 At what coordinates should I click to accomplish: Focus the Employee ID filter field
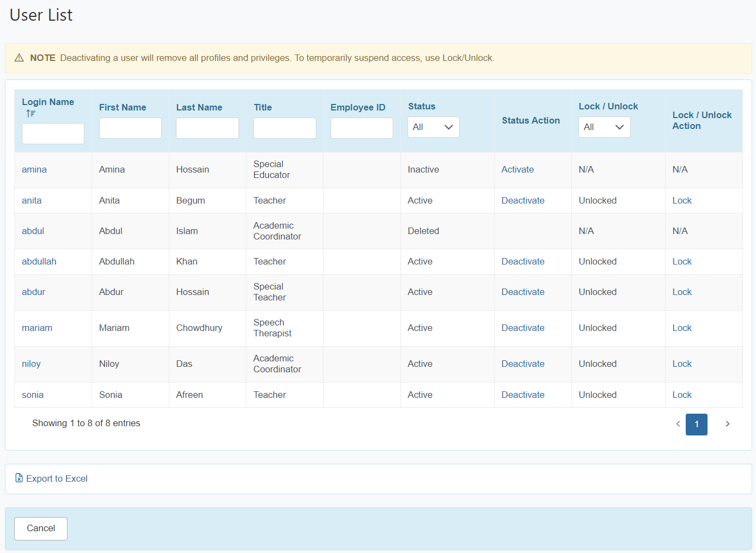pyautogui.click(x=362, y=128)
